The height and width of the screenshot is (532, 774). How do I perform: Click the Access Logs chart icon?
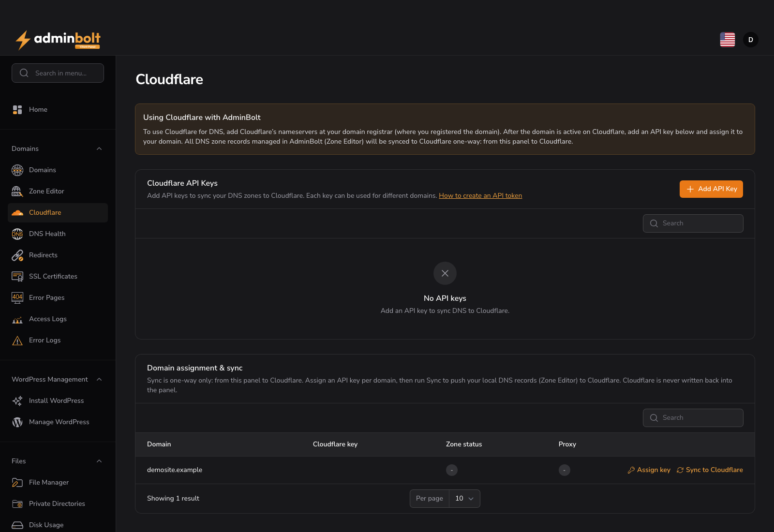(17, 319)
